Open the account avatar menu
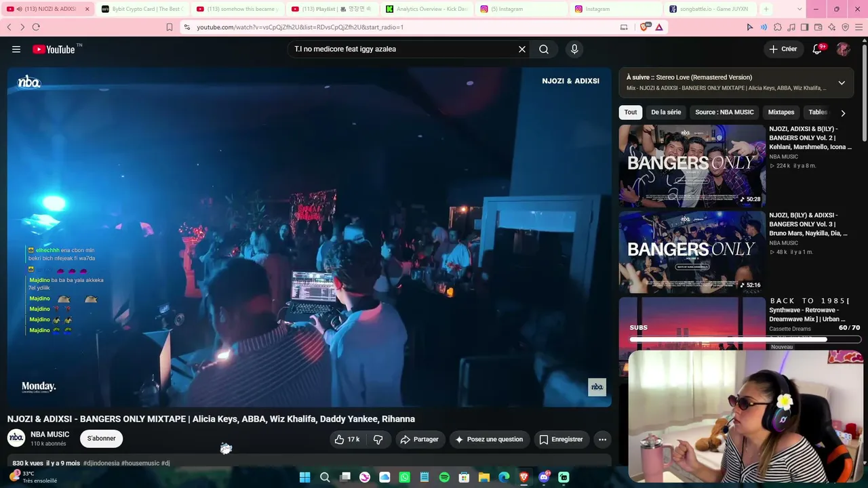This screenshot has width=868, height=488. (x=843, y=49)
